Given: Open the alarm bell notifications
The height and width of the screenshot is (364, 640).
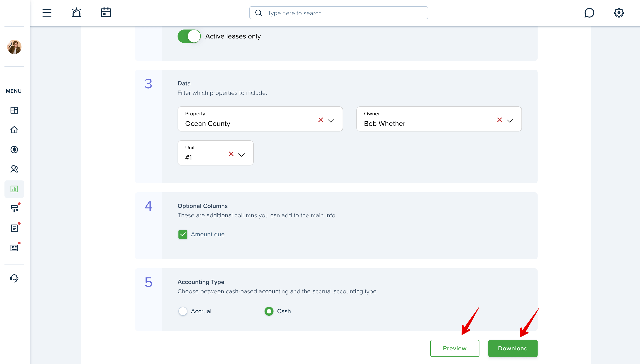Looking at the screenshot, I should tap(76, 13).
